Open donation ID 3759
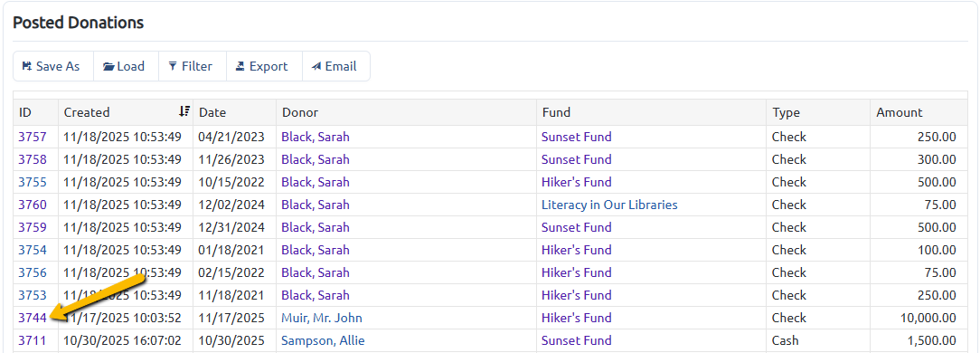The height and width of the screenshot is (353, 980). click(33, 227)
